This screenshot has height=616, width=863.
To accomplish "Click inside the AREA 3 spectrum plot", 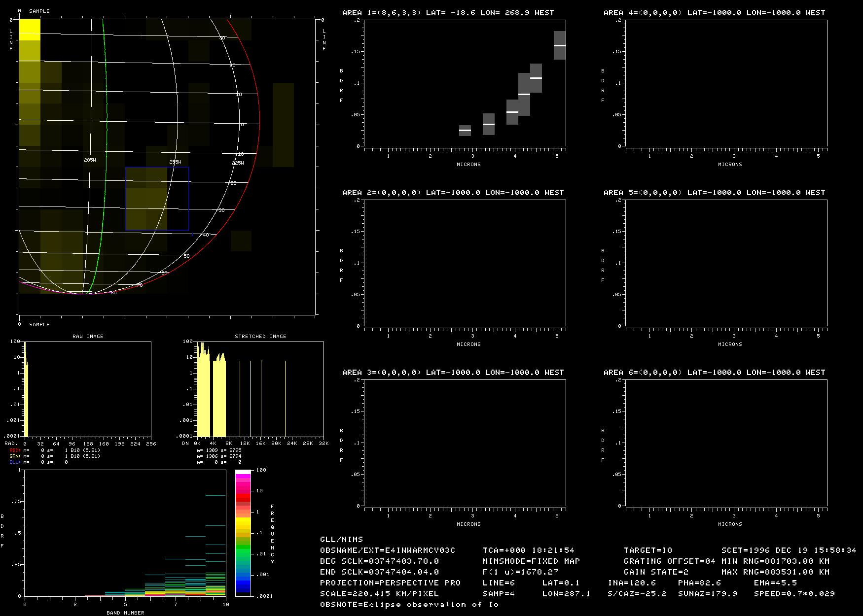I will 465,443.
